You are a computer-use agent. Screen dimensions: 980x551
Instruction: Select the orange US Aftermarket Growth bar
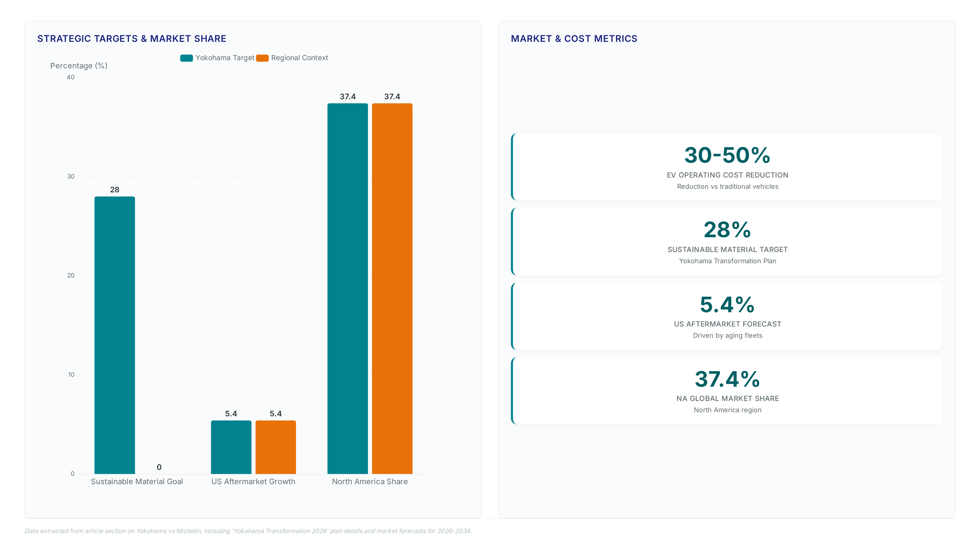coord(276,447)
